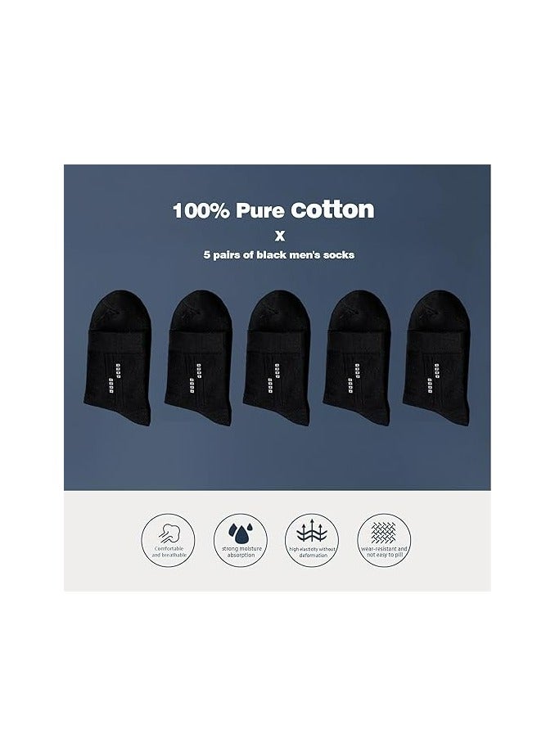Select "wear-resistant and not easy to pill" caption

click(x=384, y=551)
